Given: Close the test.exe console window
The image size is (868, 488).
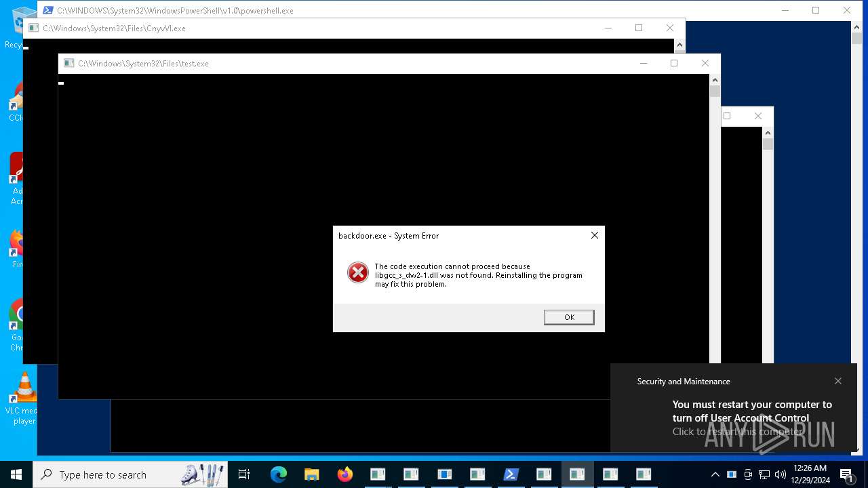Looking at the screenshot, I should tap(705, 63).
